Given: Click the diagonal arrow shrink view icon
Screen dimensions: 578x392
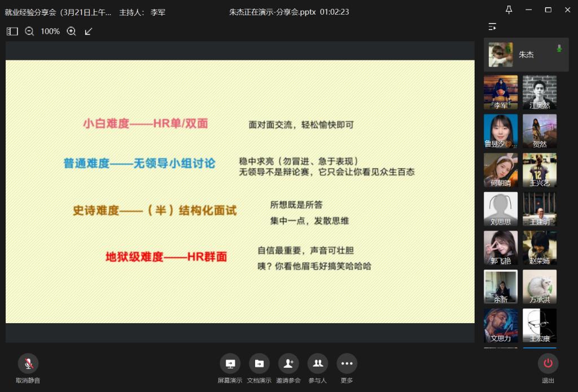Looking at the screenshot, I should click(89, 32).
